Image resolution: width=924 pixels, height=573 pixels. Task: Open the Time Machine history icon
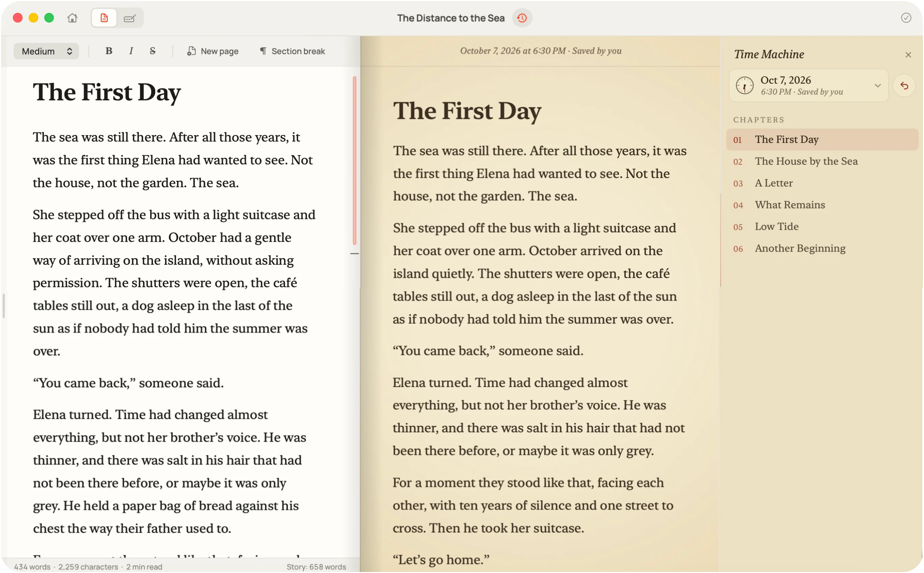tap(522, 18)
